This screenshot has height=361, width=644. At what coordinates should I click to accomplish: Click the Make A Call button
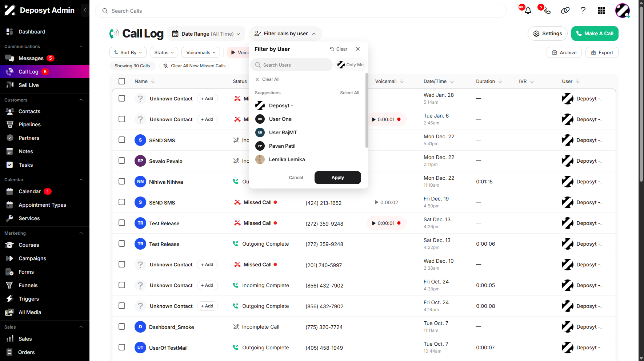[x=595, y=33]
